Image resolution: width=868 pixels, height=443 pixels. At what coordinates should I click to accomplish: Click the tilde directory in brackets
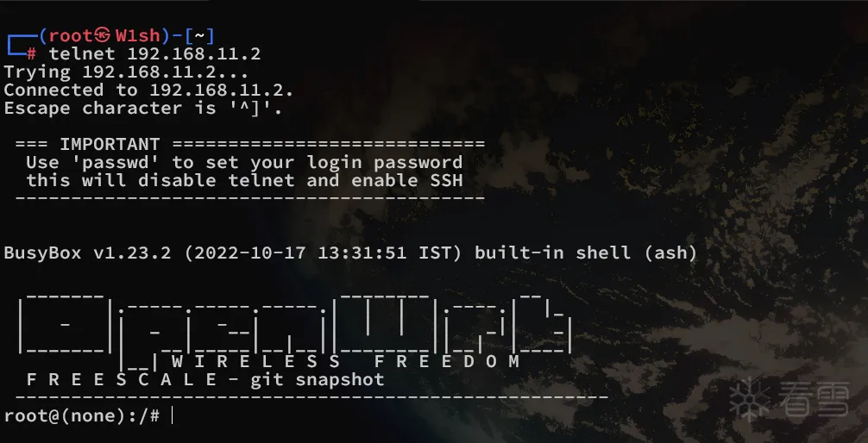pyautogui.click(x=199, y=36)
